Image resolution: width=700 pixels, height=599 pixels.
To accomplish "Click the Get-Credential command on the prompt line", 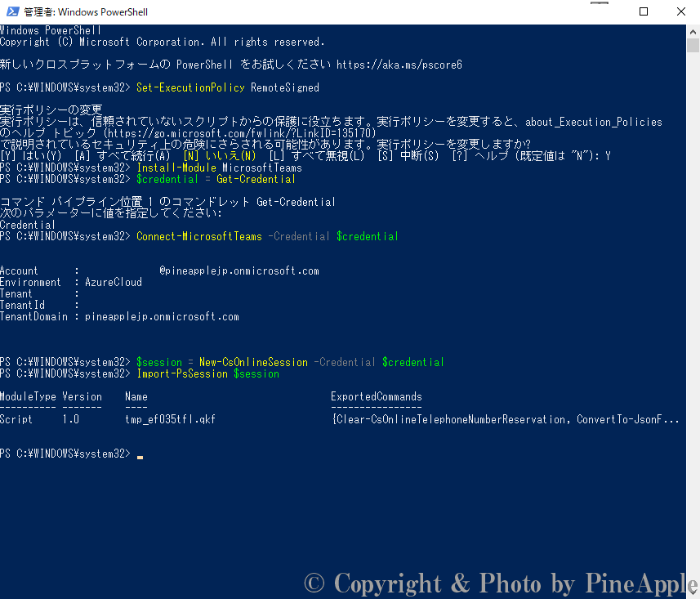I will coord(256,179).
